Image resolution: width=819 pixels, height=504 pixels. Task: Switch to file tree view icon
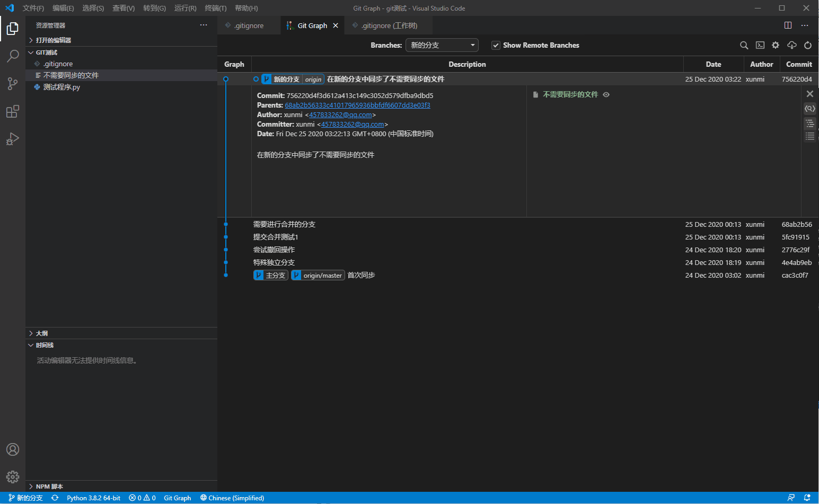pyautogui.click(x=810, y=123)
